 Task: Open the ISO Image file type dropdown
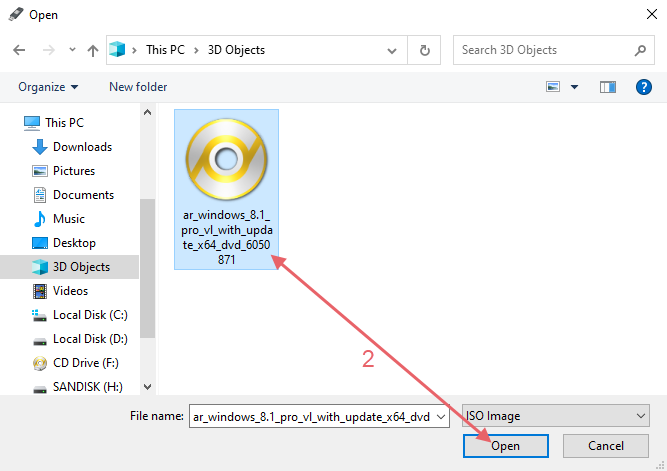coord(556,416)
